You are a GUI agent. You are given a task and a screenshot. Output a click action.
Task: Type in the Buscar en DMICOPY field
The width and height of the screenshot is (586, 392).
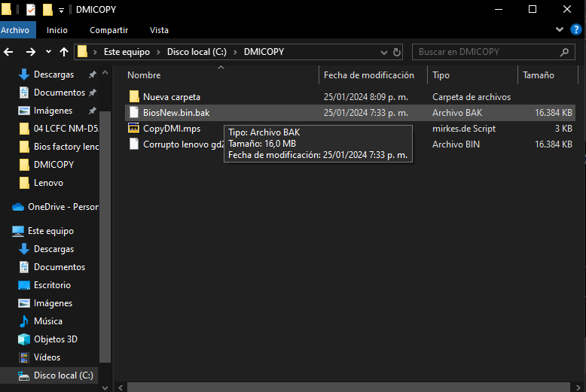(482, 52)
